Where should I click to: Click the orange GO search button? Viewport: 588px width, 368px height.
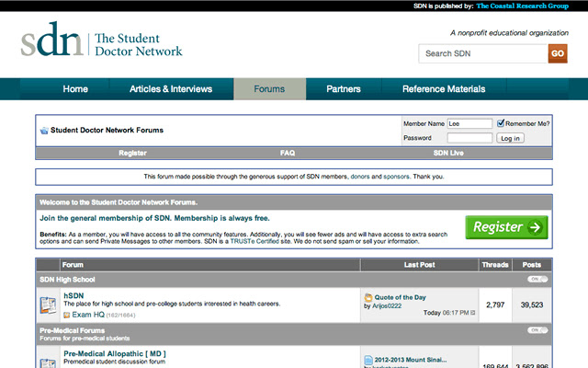[558, 53]
